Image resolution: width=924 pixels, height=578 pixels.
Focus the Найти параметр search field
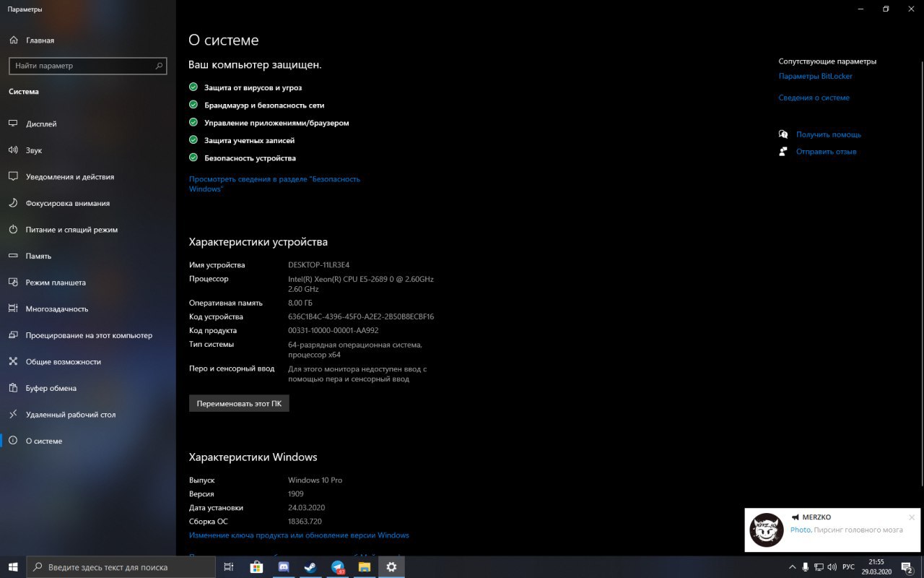(x=88, y=66)
